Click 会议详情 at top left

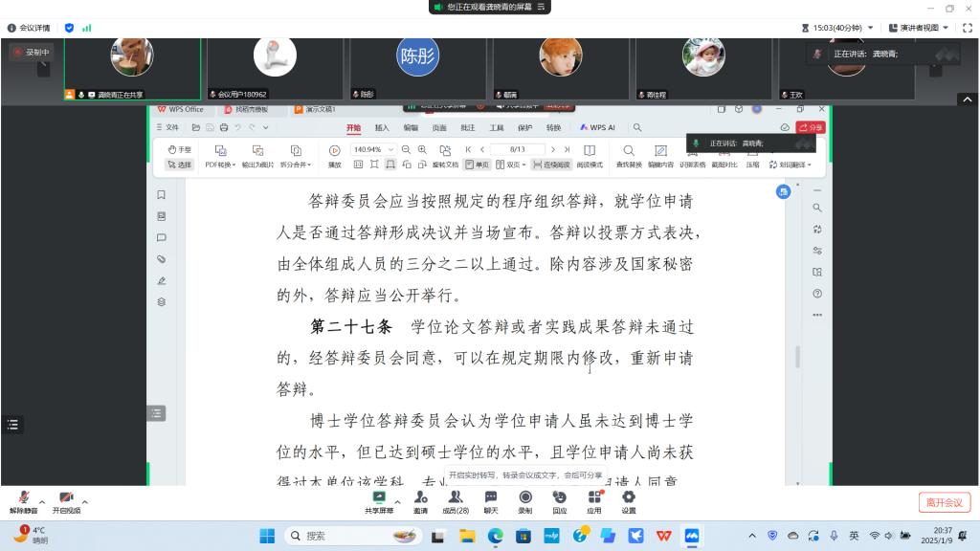pos(29,28)
